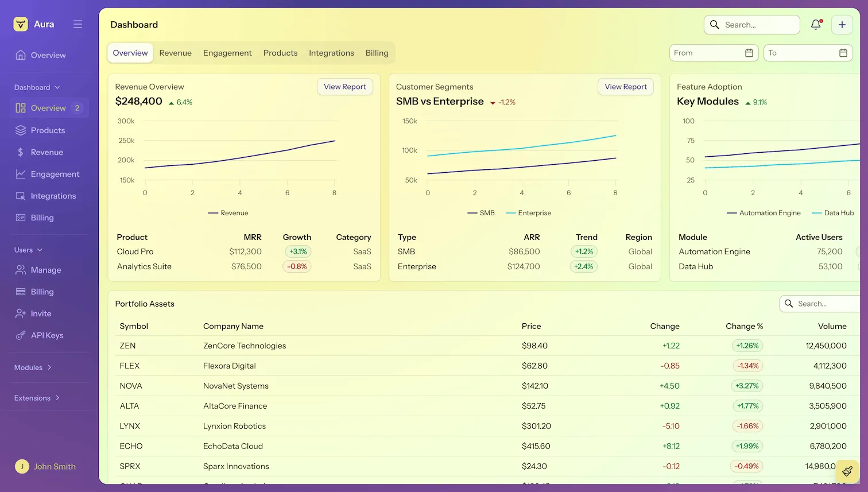Viewport: 868px width, 492px height.
Task: Click Lynxion Robotics in the table
Action: (x=235, y=426)
